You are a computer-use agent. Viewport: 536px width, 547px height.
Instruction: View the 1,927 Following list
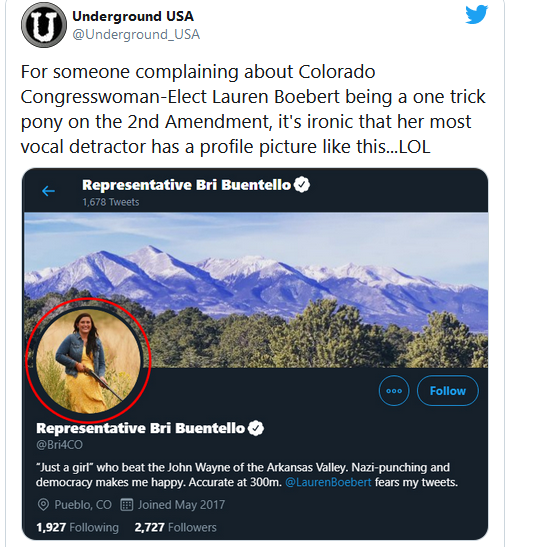[77, 527]
